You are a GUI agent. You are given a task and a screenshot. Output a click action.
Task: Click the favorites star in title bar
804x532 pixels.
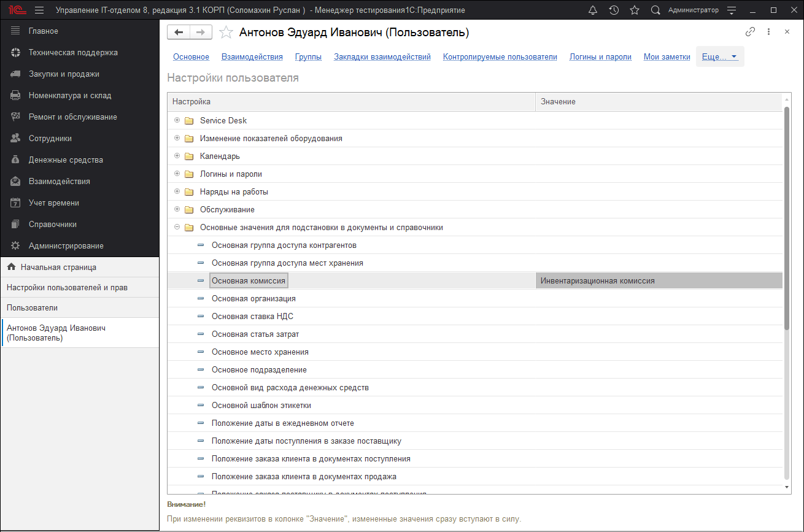(635, 10)
